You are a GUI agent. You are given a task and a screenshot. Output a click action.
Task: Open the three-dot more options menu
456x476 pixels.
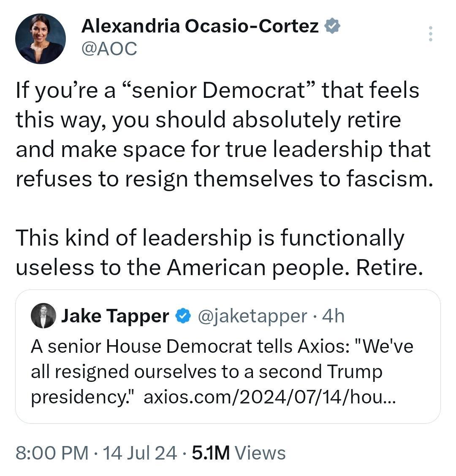point(430,34)
